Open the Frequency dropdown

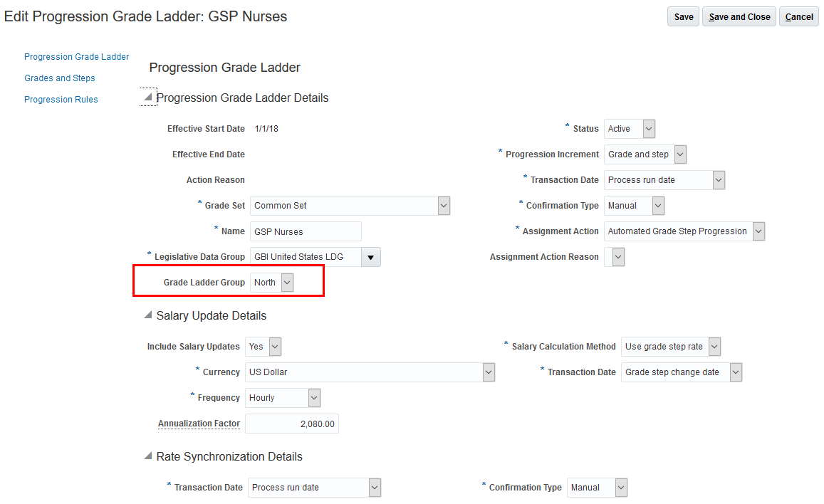click(x=314, y=398)
